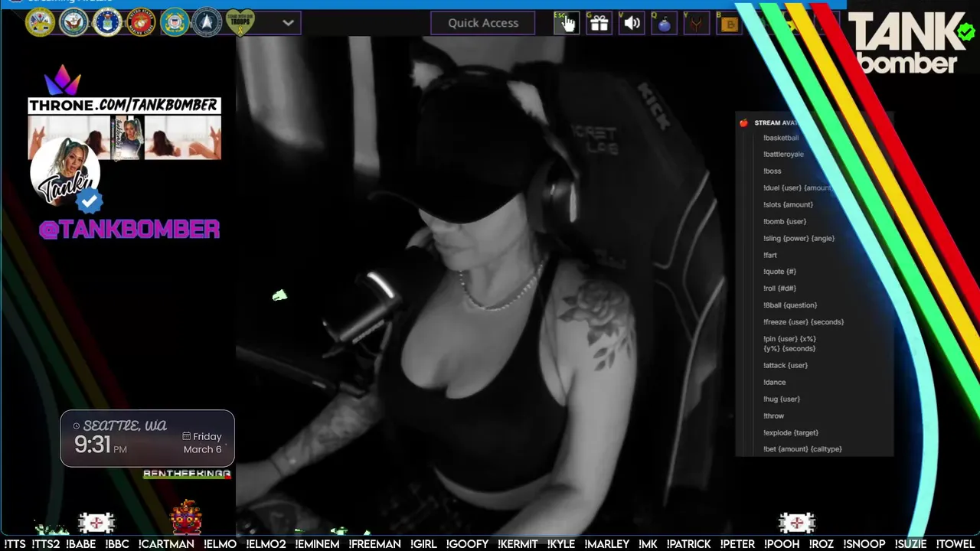Select the !pin {user} command
Viewport: 980px width, 551px height.
tap(789, 344)
